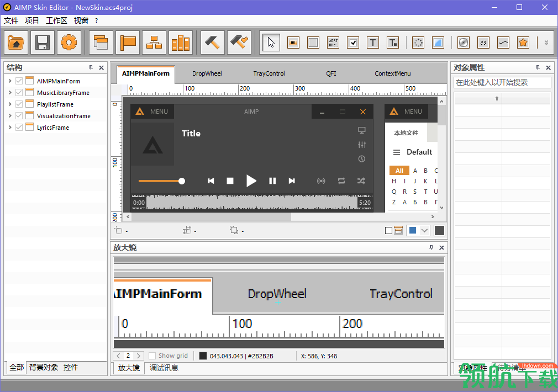Select the curve line control tool
Image resolution: width=558 pixels, height=392 pixels.
coord(503,43)
